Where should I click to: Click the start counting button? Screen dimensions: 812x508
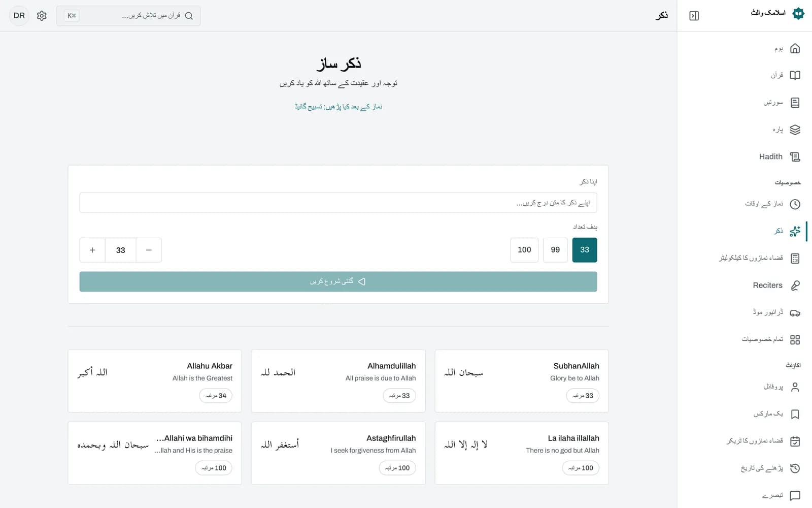point(338,281)
